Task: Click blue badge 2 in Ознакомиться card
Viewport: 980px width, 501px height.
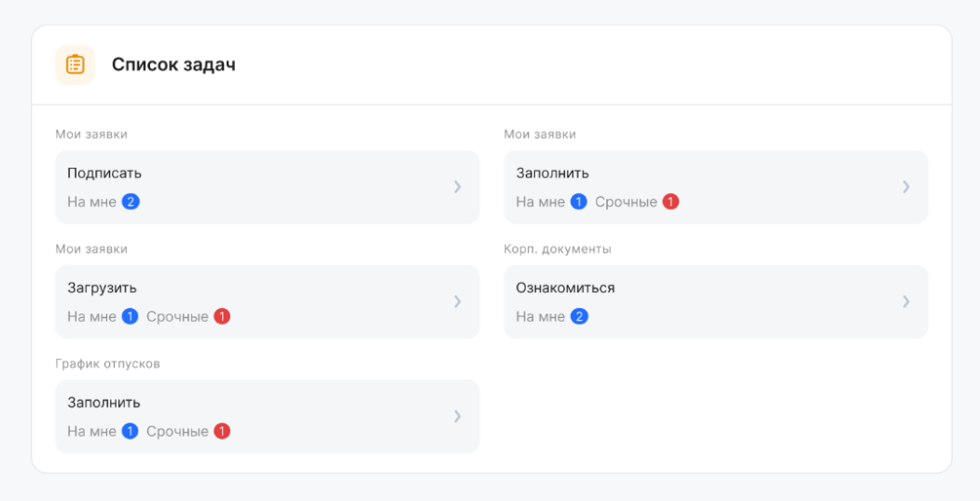Action: (x=579, y=316)
